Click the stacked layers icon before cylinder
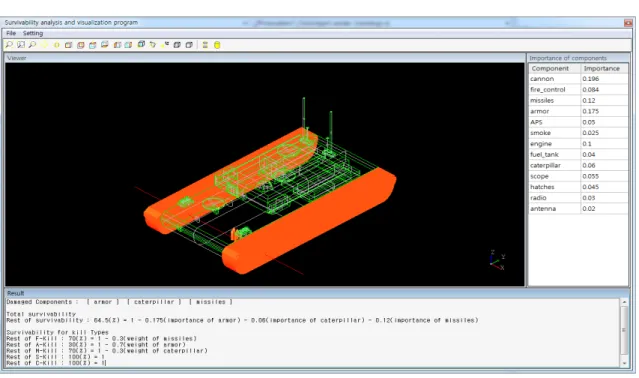The height and width of the screenshot is (378, 639). [205, 45]
